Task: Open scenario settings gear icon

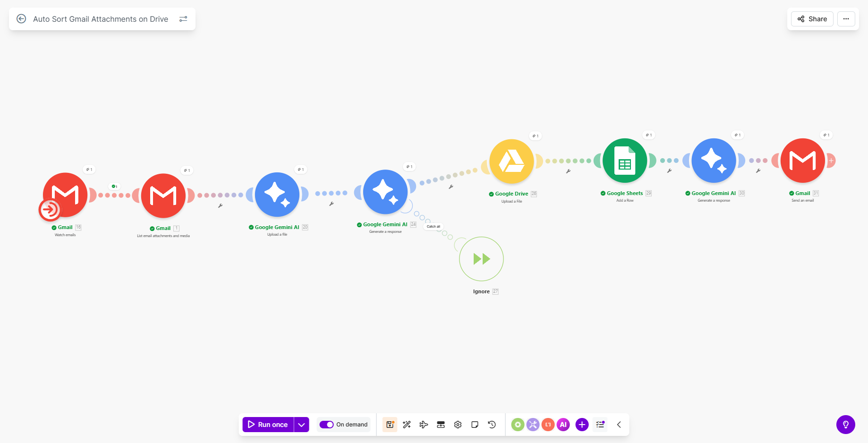Action: tap(458, 425)
